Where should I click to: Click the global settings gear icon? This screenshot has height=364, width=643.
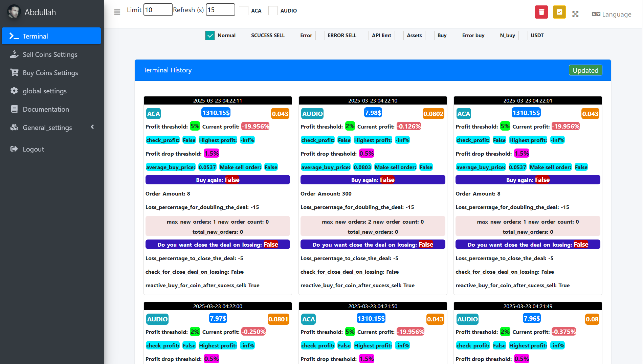[14, 91]
